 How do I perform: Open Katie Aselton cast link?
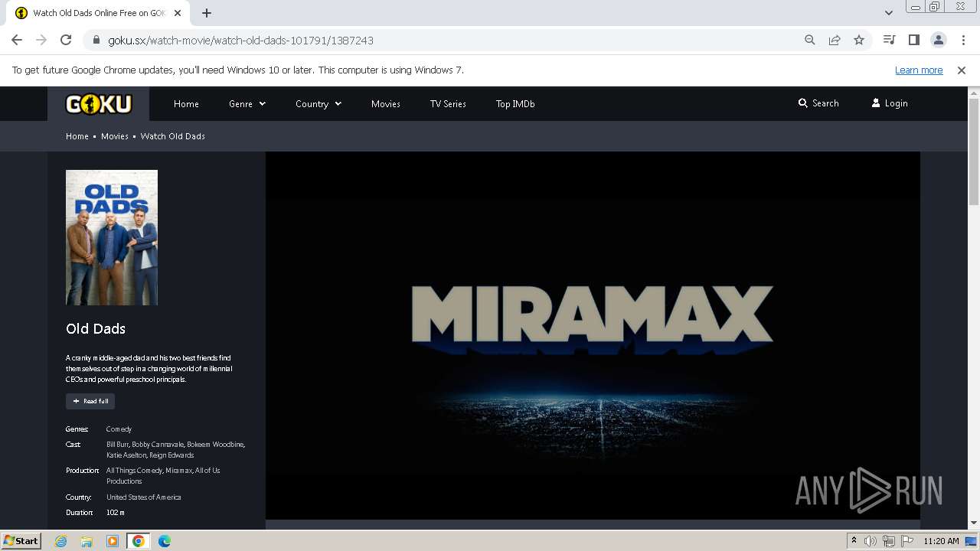tap(126, 455)
